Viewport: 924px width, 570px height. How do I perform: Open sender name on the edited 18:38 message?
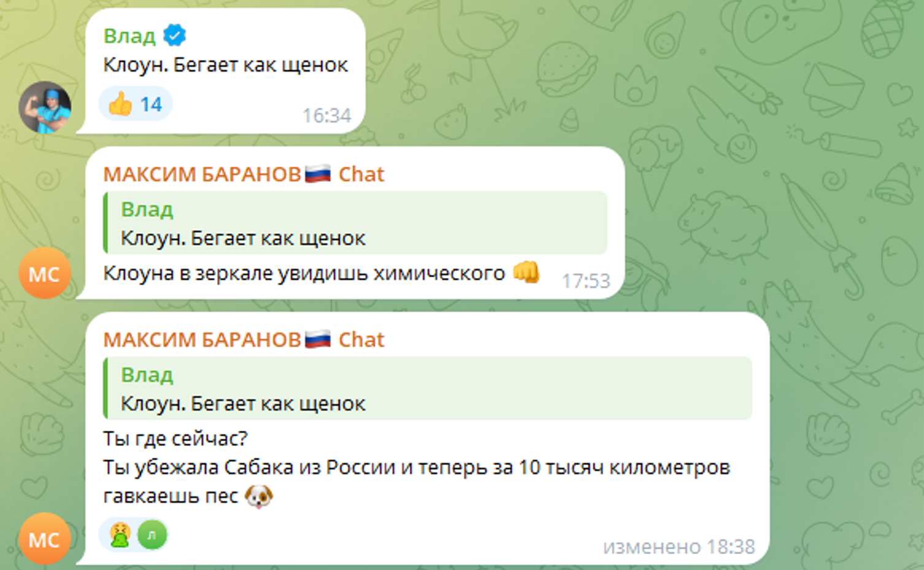click(x=244, y=339)
